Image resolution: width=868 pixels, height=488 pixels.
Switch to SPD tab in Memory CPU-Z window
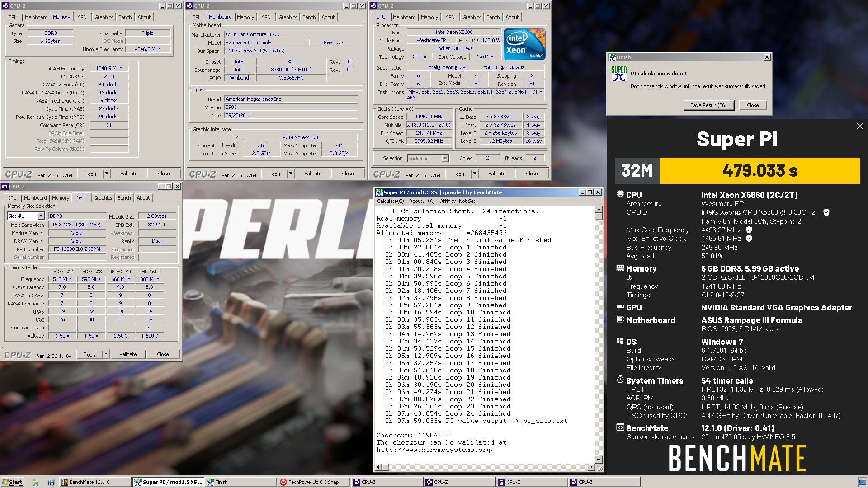coord(82,17)
